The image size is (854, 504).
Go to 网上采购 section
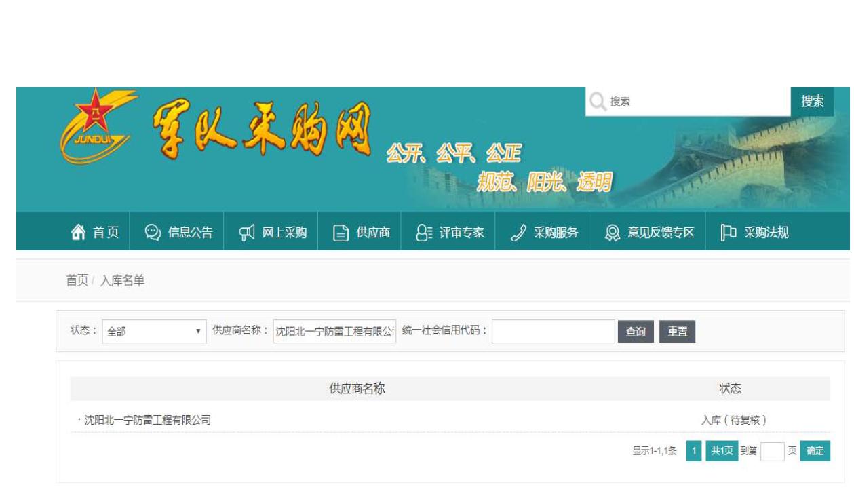pyautogui.click(x=273, y=233)
